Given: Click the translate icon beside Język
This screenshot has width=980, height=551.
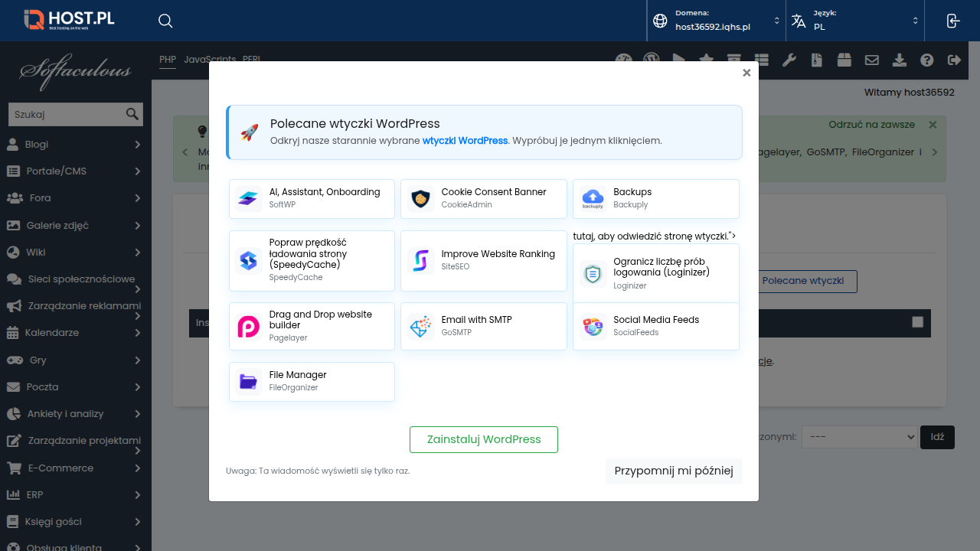Looking at the screenshot, I should point(799,21).
